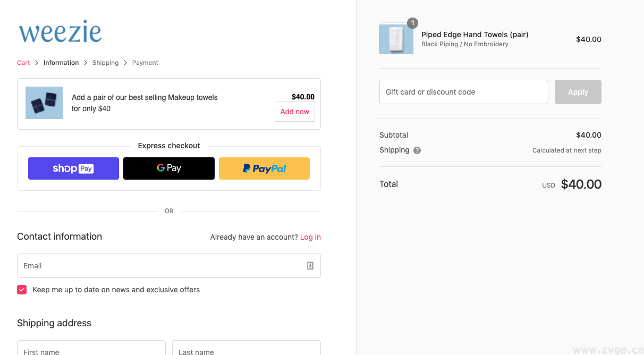Screen dimensions: 644x355
Task: Pay with Shop Pay express checkout
Action: click(73, 168)
